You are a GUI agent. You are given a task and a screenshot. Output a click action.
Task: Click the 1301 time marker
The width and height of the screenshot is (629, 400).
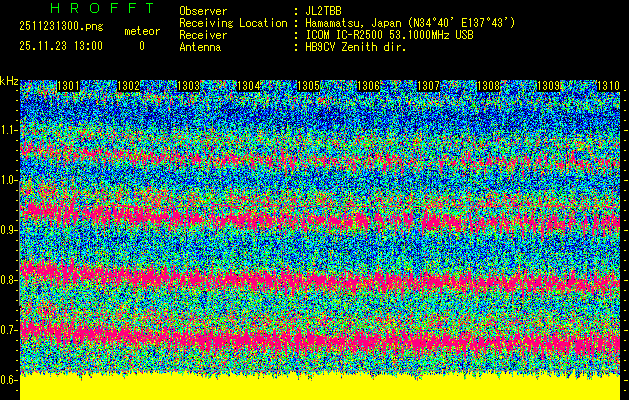69,86
